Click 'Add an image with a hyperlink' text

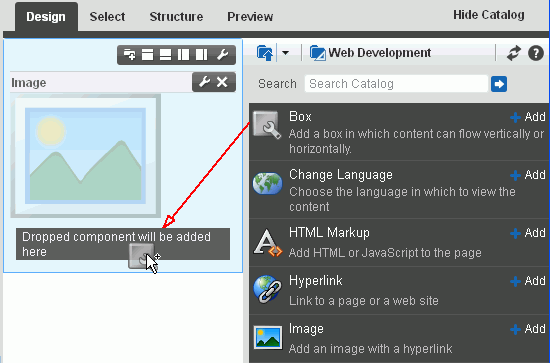pos(370,349)
